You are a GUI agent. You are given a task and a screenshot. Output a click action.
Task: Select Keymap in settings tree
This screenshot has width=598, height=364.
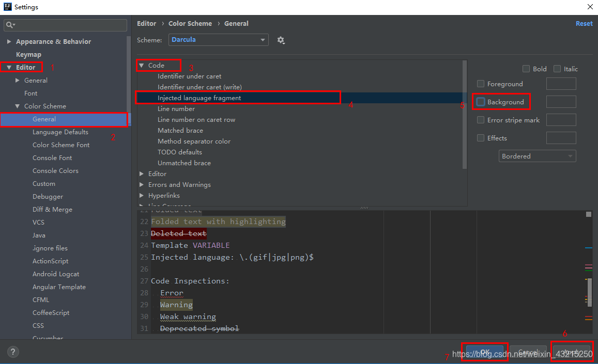[28, 55]
